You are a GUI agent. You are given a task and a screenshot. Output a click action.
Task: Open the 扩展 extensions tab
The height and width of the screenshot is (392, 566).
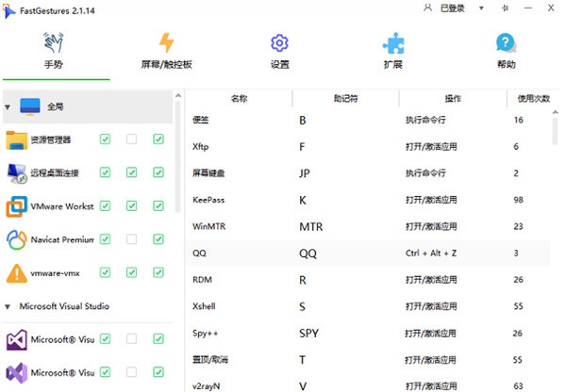tap(393, 51)
